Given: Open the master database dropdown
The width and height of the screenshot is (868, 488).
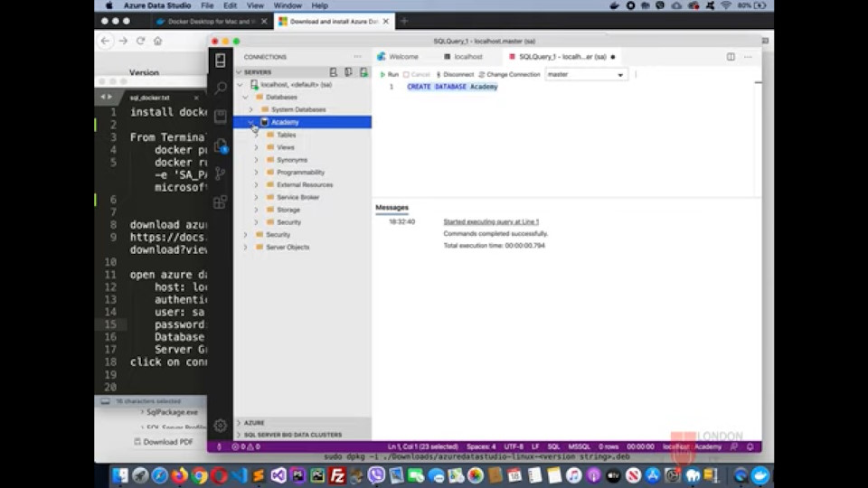Looking at the screenshot, I should [586, 74].
